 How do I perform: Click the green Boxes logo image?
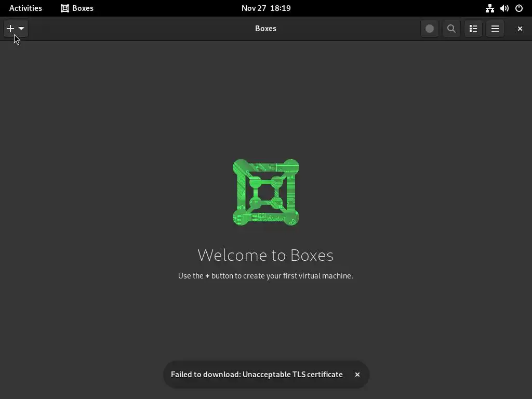point(266,192)
